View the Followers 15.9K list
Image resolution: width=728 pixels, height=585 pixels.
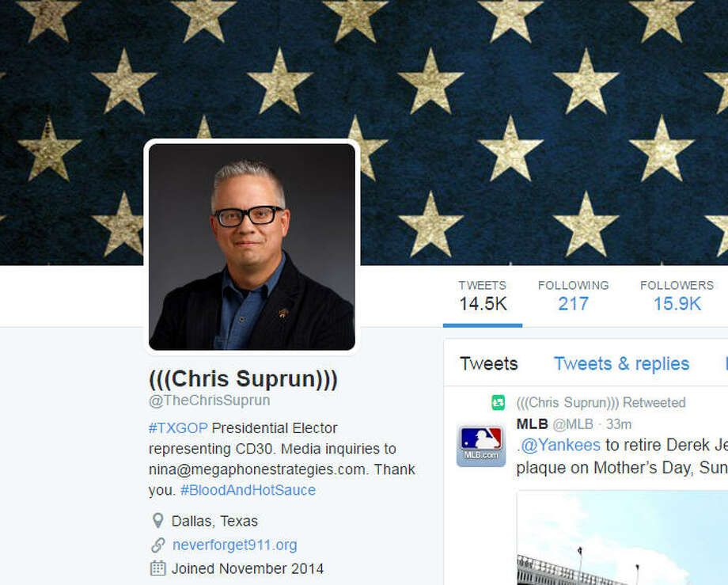677,297
